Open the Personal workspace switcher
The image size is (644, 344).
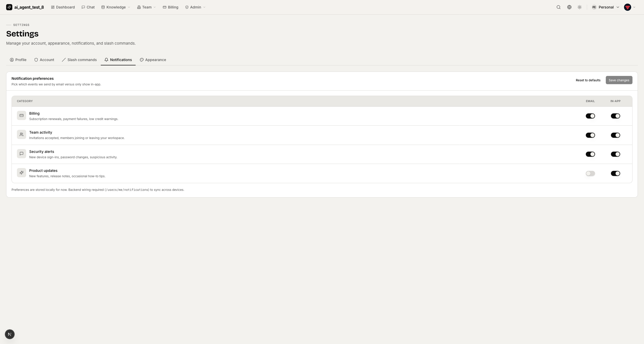click(x=605, y=7)
